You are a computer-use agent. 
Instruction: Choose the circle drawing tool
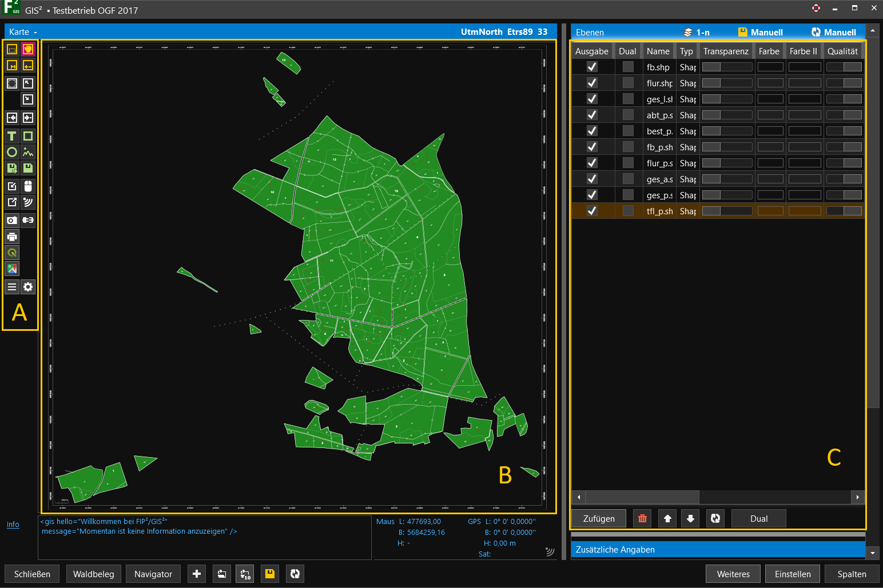pos(11,152)
